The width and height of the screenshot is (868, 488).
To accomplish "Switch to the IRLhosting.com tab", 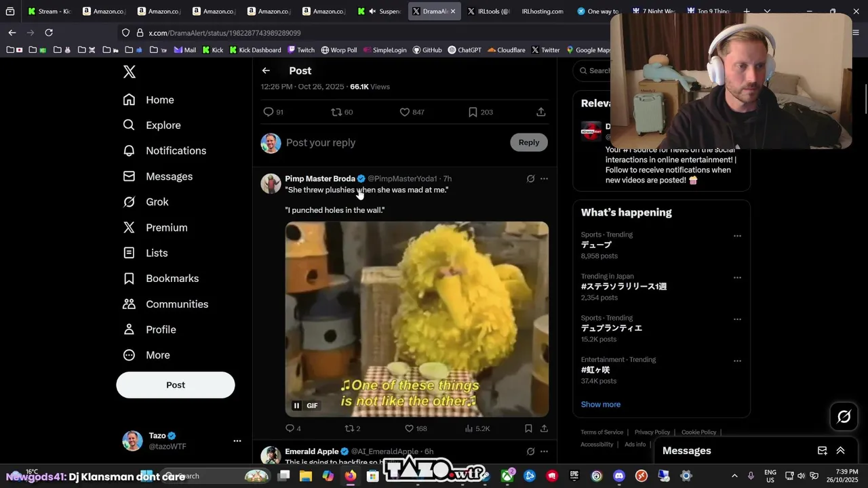I will 542,12.
